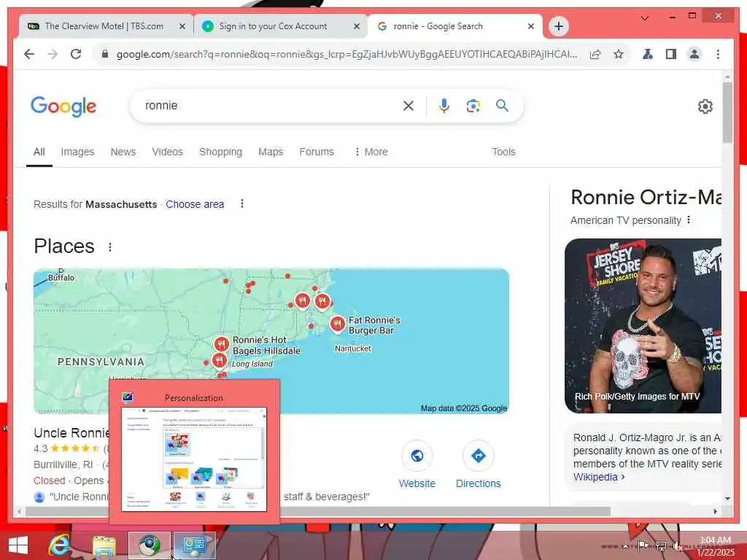Click the vertical scrollbar thumb
747x560 pixels.
(727, 113)
